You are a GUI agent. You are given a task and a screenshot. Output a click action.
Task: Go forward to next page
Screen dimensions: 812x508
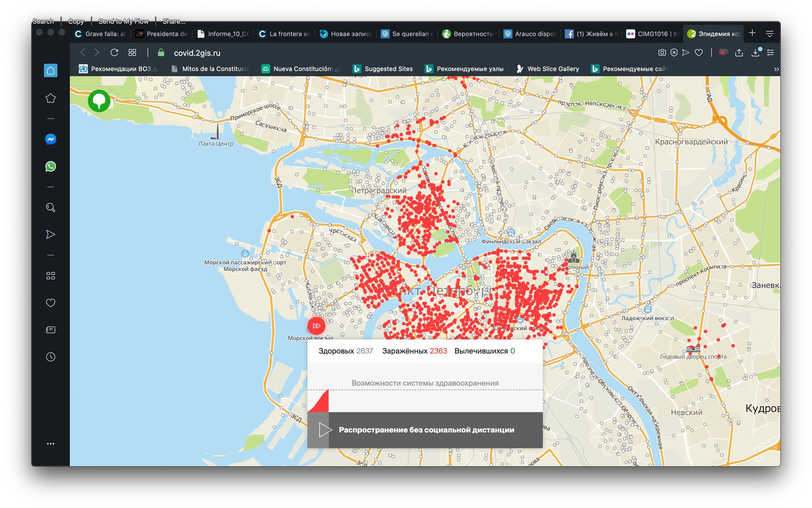[x=97, y=52]
